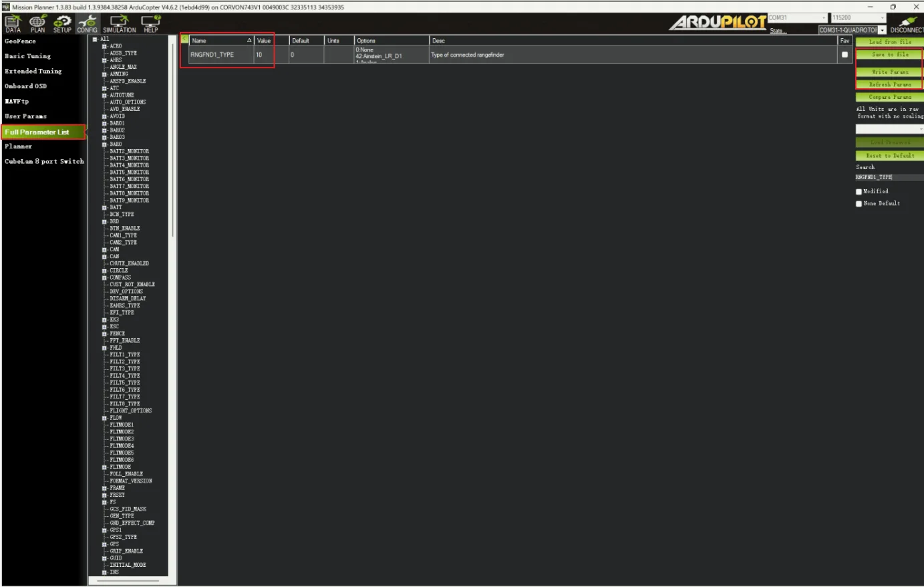Image resolution: width=924 pixels, height=587 pixels.
Task: Open the Onboard OSD page
Action: (25, 86)
